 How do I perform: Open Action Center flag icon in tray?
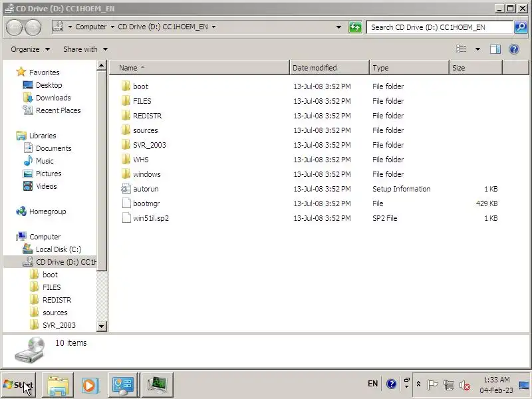432,385
